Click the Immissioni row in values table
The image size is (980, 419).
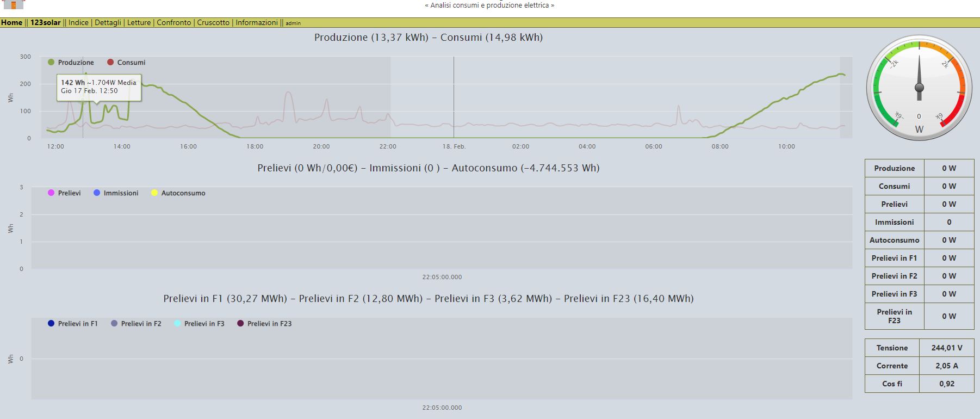[x=920, y=222]
